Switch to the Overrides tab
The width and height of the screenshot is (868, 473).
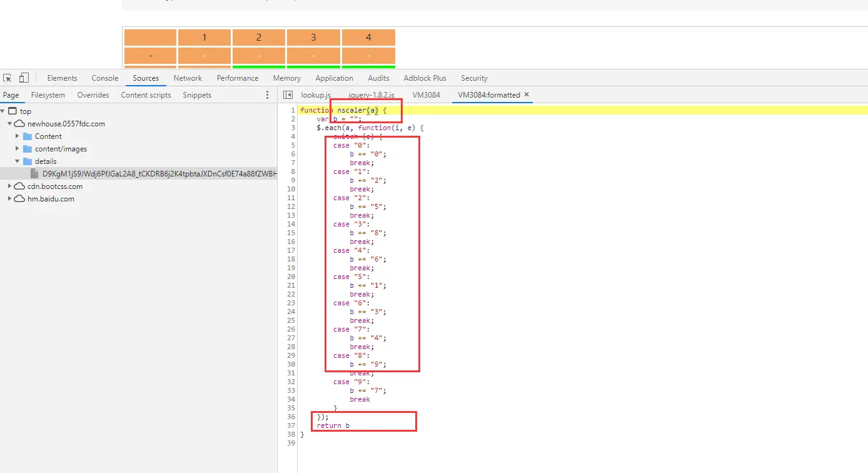[93, 95]
